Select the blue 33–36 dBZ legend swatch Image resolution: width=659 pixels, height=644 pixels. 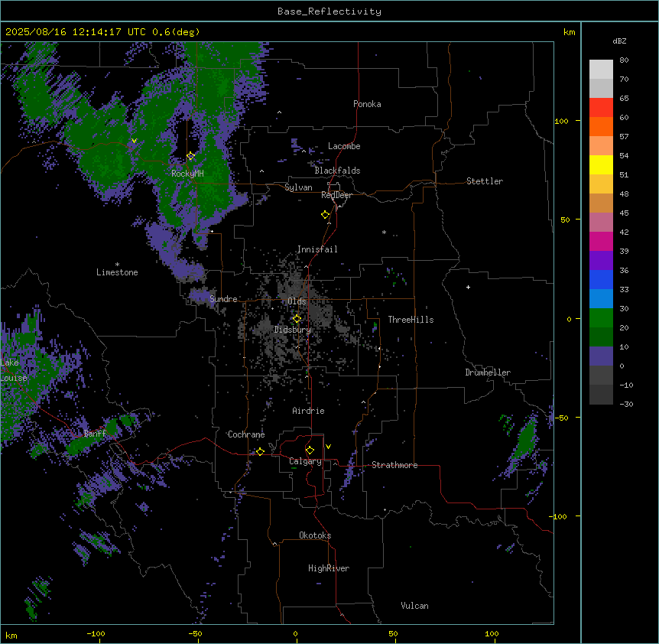click(x=601, y=279)
